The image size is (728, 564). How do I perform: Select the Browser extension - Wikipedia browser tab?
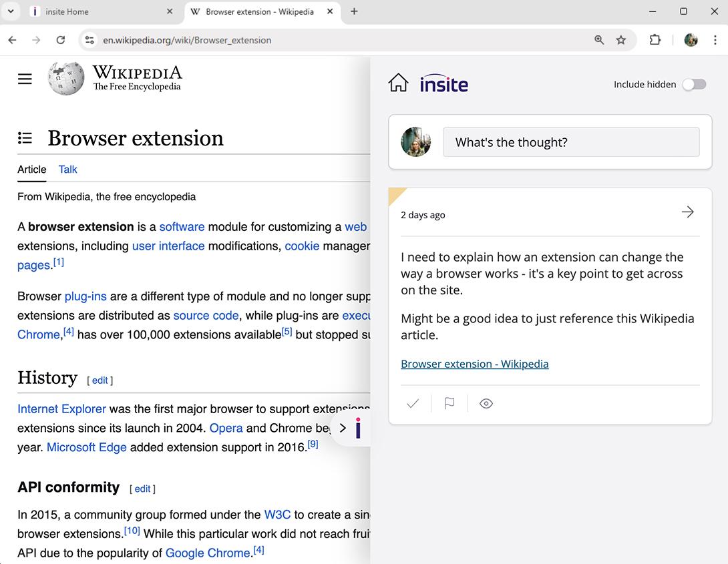coord(262,11)
